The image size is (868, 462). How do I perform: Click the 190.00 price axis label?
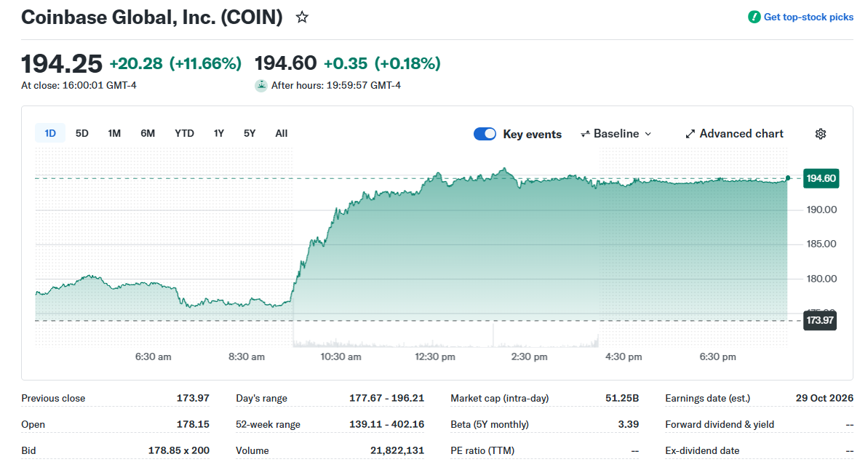(821, 210)
